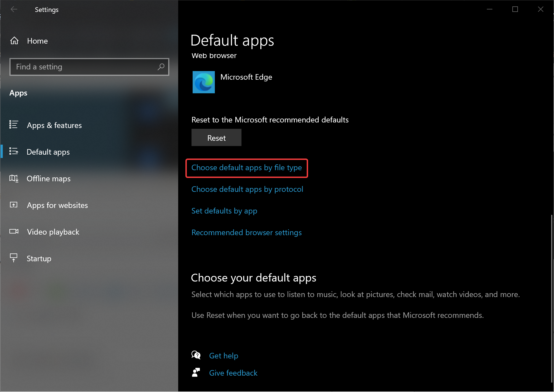Click the Get help link

pyautogui.click(x=224, y=356)
